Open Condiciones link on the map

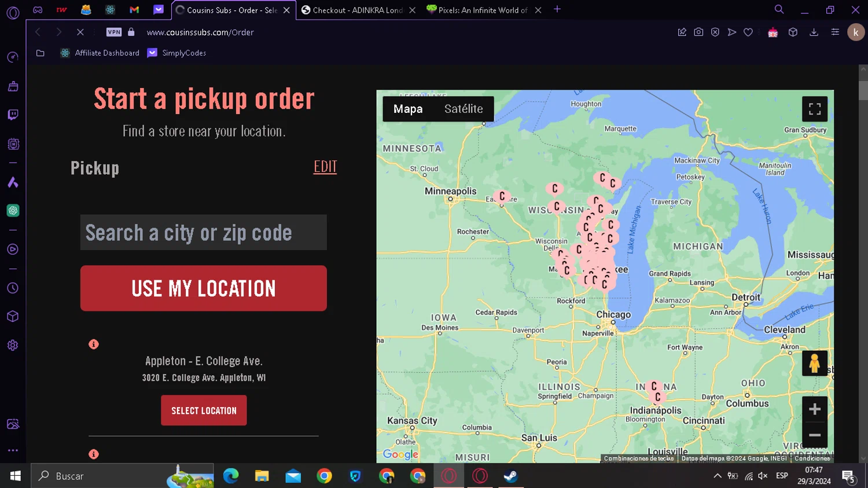[x=812, y=458]
